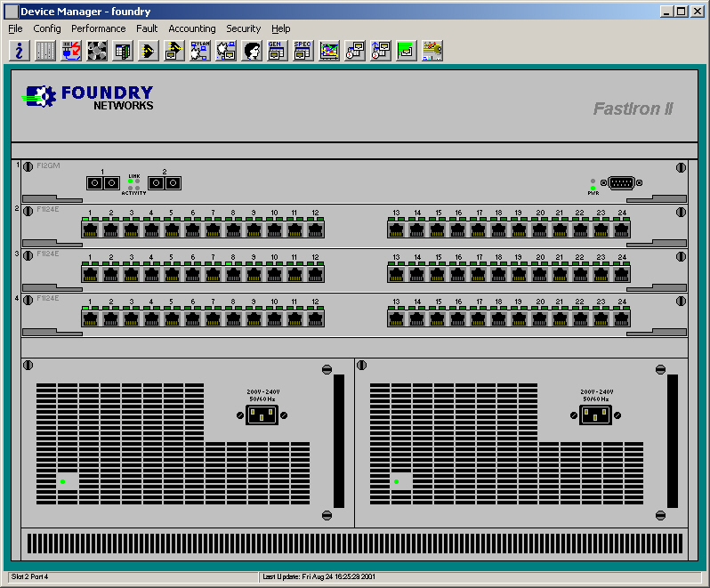Viewport: 710px width, 588px height.
Task: Open the Performance menu
Action: coord(99,28)
